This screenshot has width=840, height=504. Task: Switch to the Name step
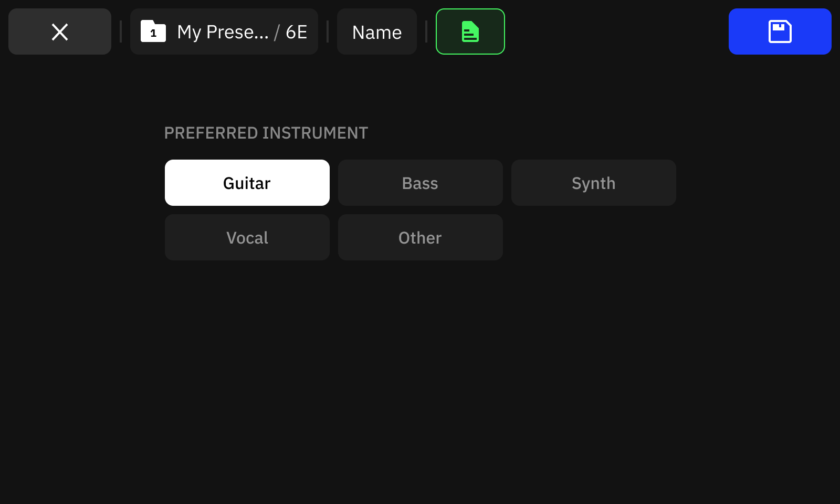(x=377, y=31)
